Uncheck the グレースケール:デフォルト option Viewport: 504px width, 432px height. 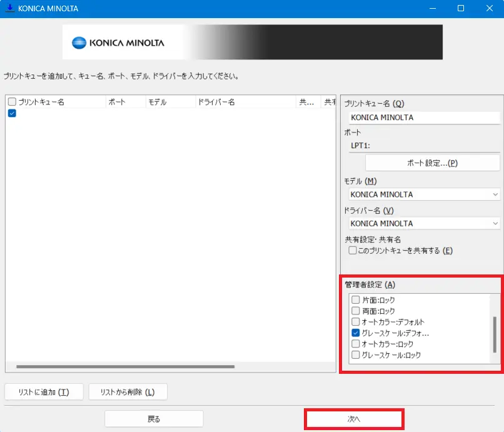(x=356, y=333)
